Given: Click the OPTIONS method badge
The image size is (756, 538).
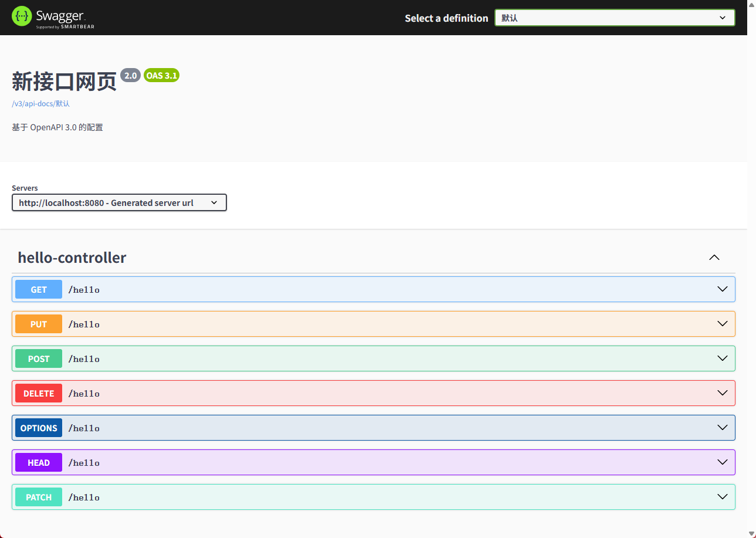Looking at the screenshot, I should coord(39,428).
